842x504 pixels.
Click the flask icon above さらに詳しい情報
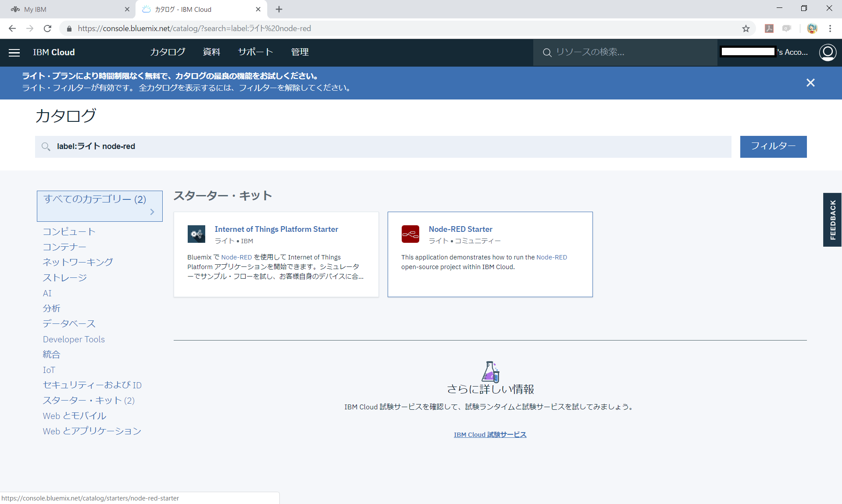click(490, 372)
